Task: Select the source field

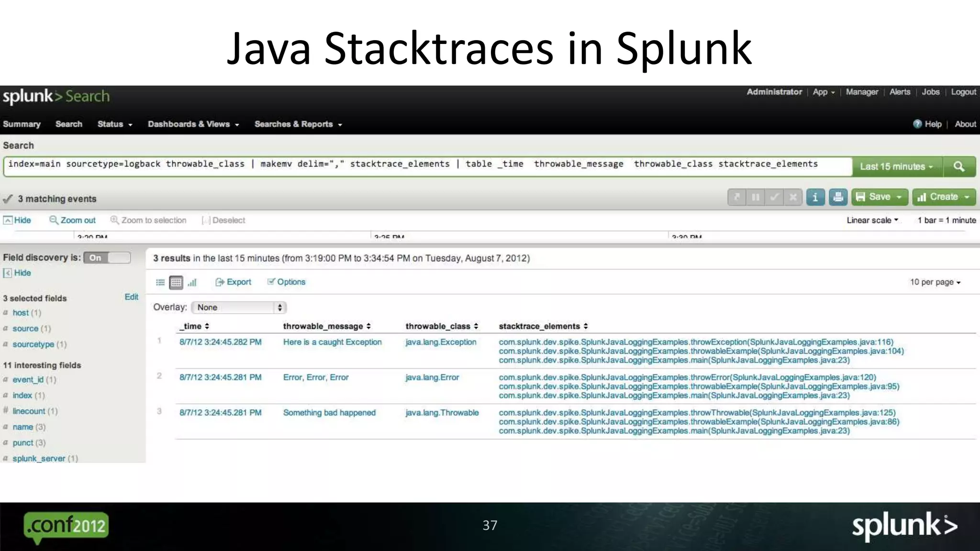Action: point(25,329)
